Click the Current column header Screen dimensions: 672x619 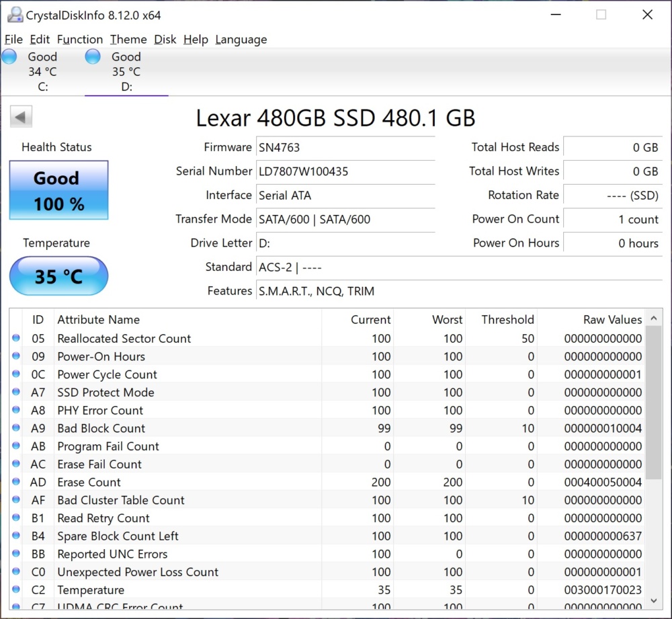[358, 319]
